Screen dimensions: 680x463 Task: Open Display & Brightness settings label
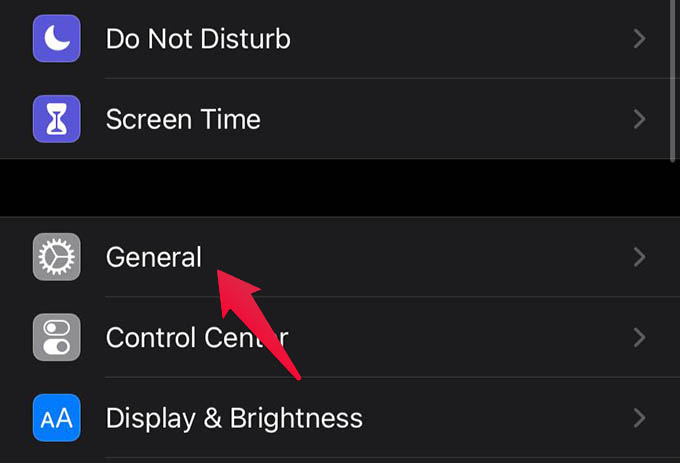(234, 419)
